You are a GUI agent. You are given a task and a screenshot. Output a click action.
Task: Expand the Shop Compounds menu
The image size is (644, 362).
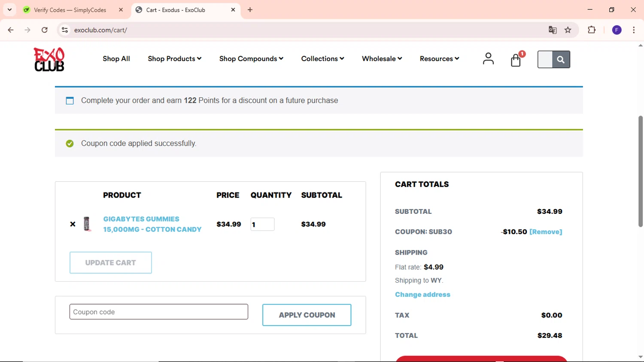(251, 59)
